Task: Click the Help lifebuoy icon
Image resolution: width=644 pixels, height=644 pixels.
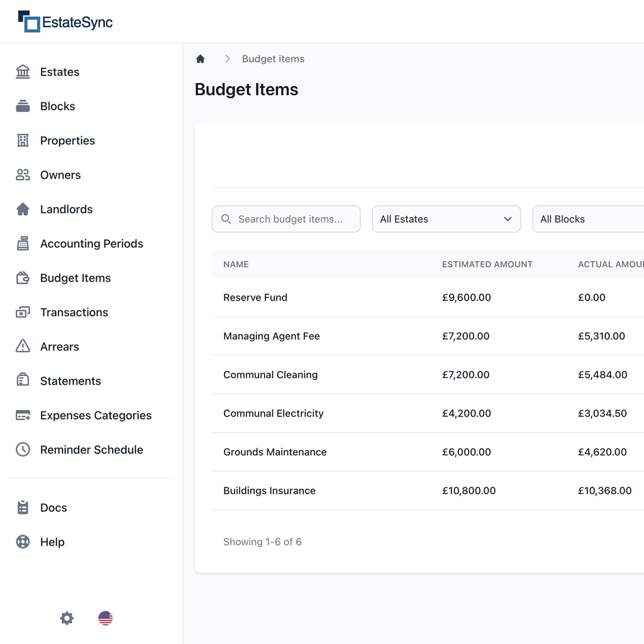Action: click(x=23, y=541)
